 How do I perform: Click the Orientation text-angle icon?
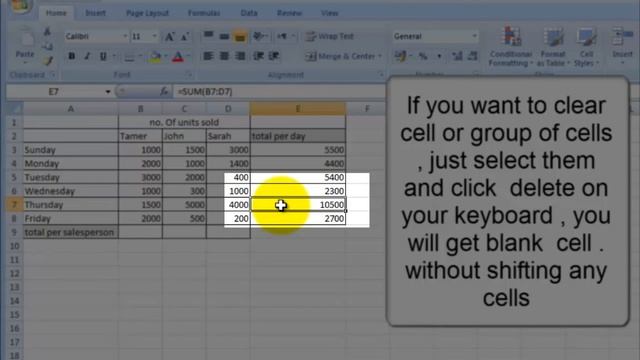[x=258, y=37]
